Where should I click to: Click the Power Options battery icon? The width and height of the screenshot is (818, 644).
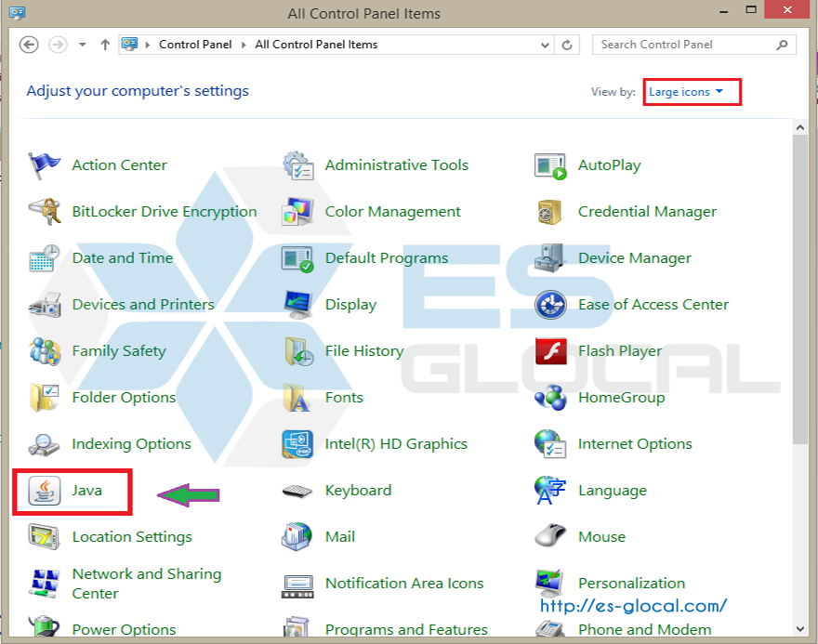coord(44,625)
